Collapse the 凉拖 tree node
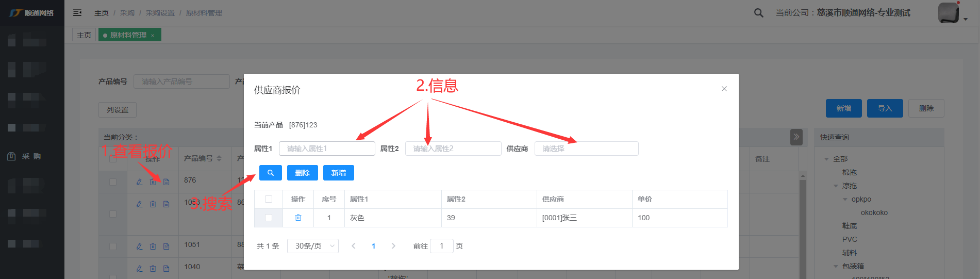Viewport: 980px width, 279px height. tap(836, 186)
